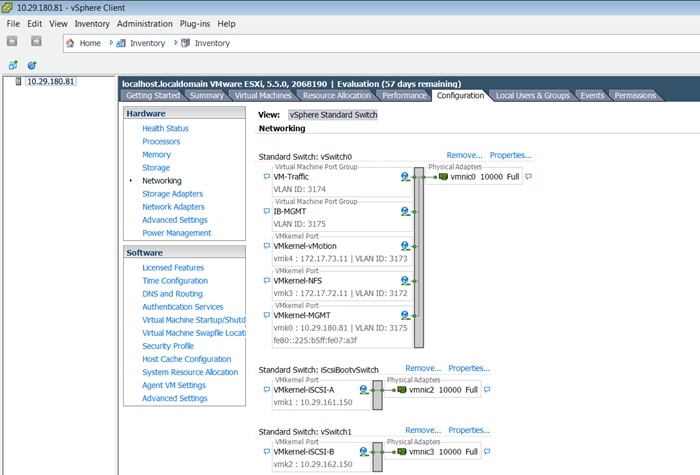Switch to the Permissions tab
The height and width of the screenshot is (475, 700).
coord(635,96)
